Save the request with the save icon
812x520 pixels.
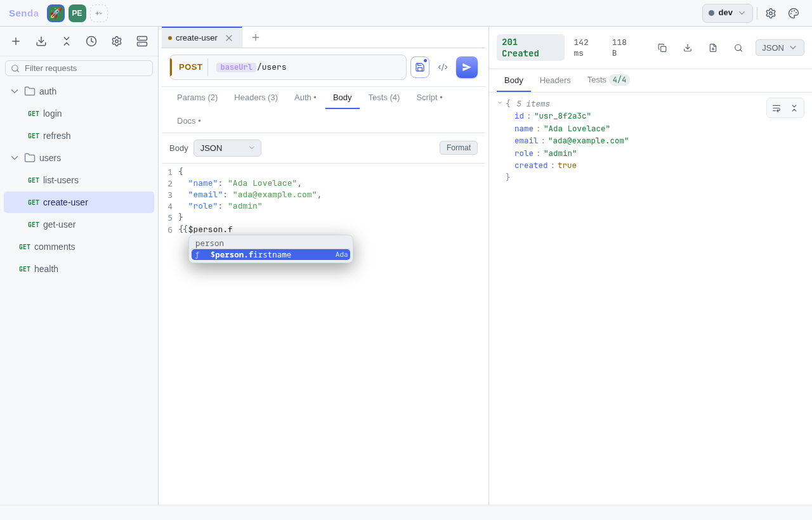[420, 67]
